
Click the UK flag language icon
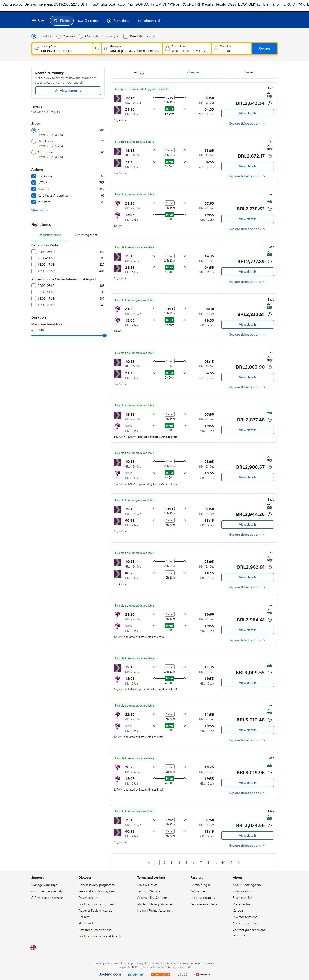tap(33, 947)
